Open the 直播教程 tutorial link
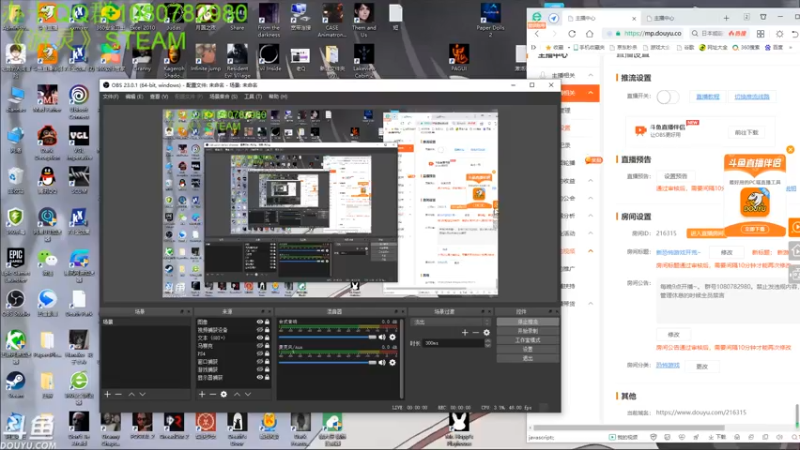Viewport: 800px width, 450px height. [x=708, y=96]
